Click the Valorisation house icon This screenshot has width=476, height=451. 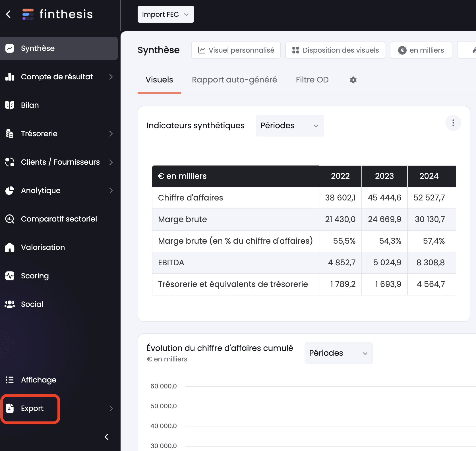10,247
